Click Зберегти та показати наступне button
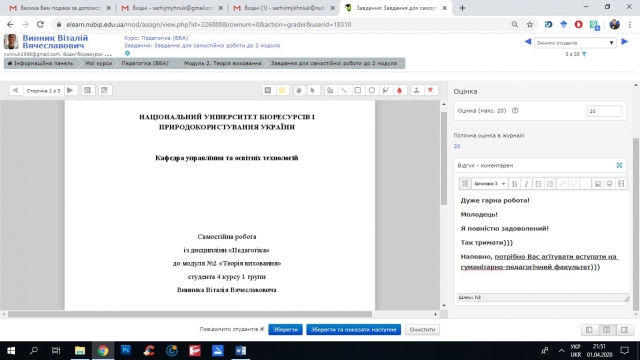640x360 pixels. 353,329
